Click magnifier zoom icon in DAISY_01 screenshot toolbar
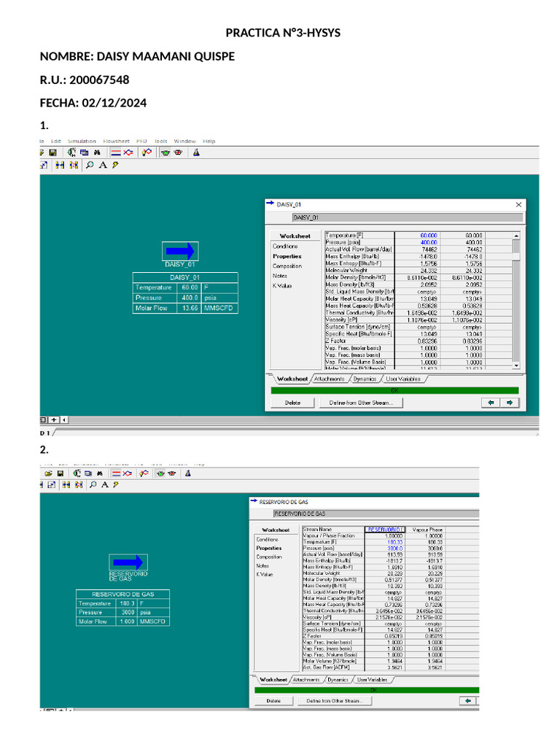Viewport: 560px width, 747px height. tap(90, 165)
